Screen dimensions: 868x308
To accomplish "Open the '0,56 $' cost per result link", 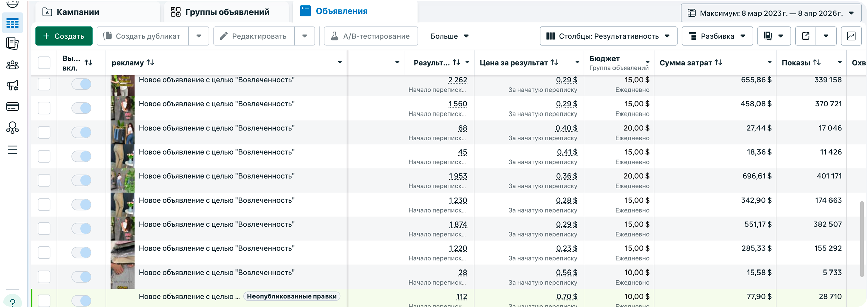I will click(566, 273).
